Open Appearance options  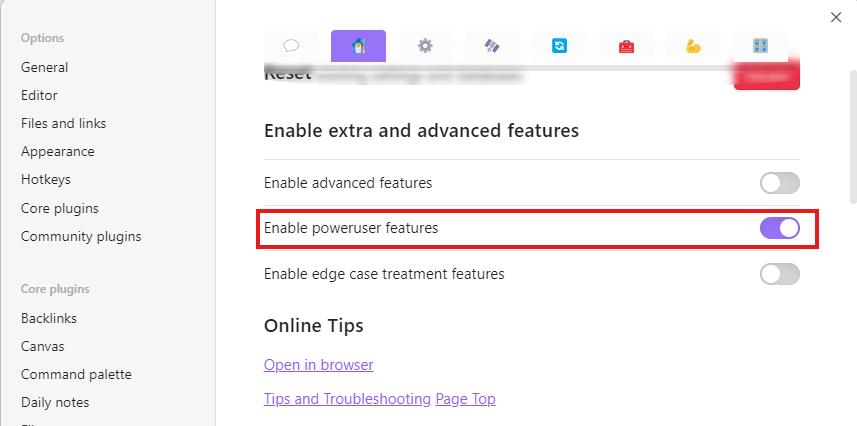57,151
